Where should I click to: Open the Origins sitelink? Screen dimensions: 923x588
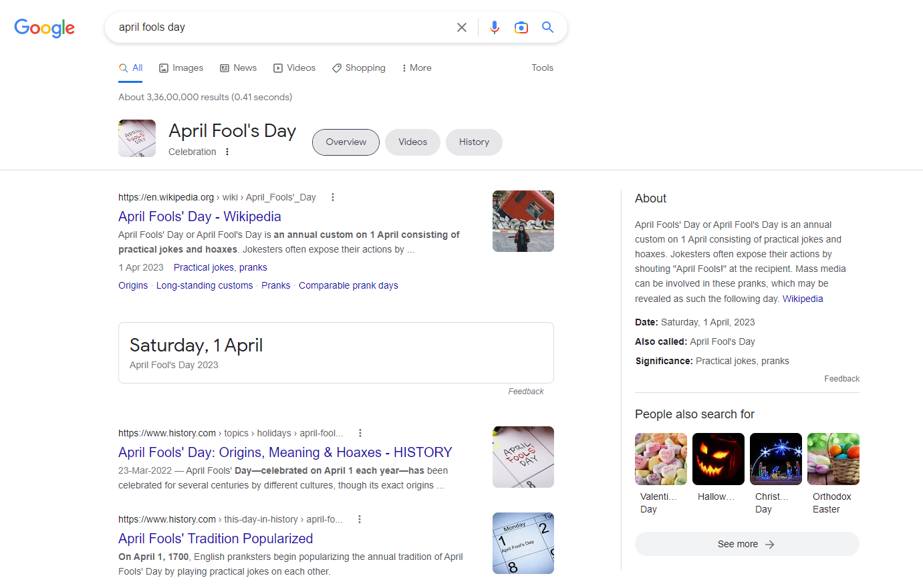[133, 285]
